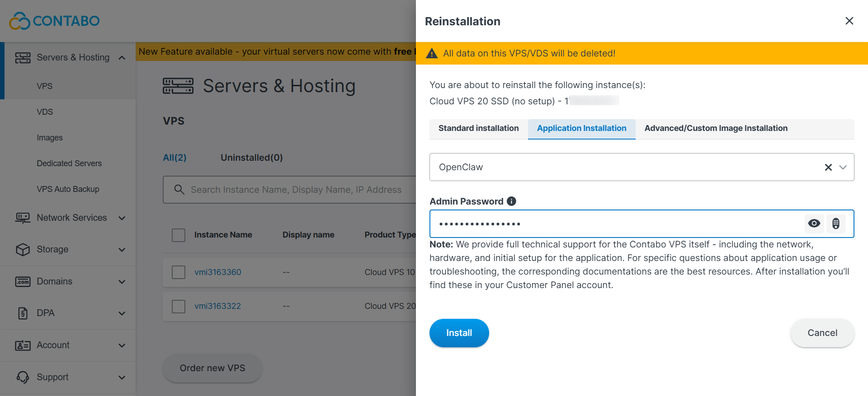Click the Domains .com icon
The height and width of the screenshot is (396, 868).
coord(23,281)
